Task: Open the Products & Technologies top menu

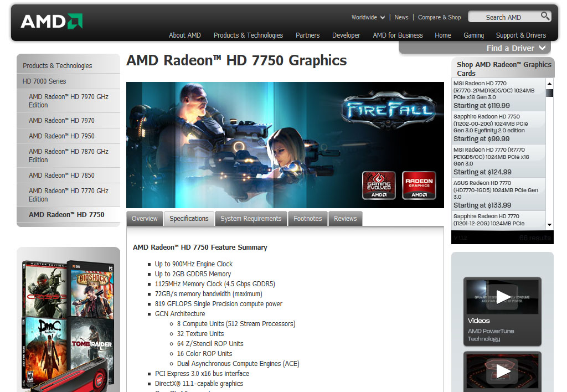Action: pyautogui.click(x=248, y=35)
